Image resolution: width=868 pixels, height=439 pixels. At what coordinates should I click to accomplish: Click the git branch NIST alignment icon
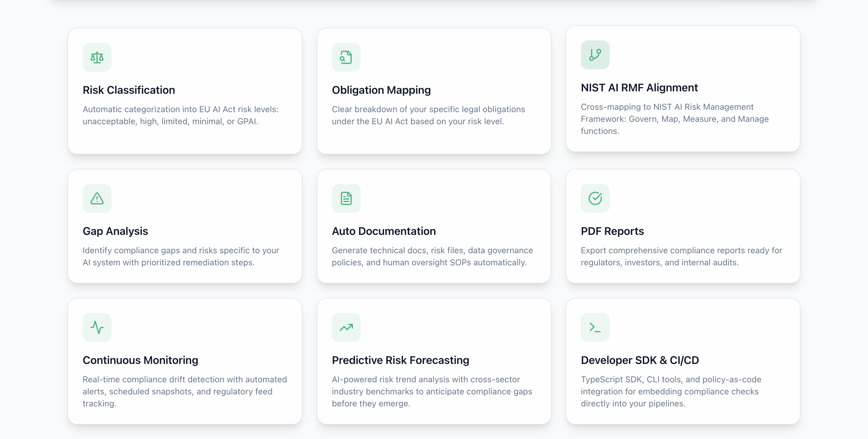coord(595,55)
